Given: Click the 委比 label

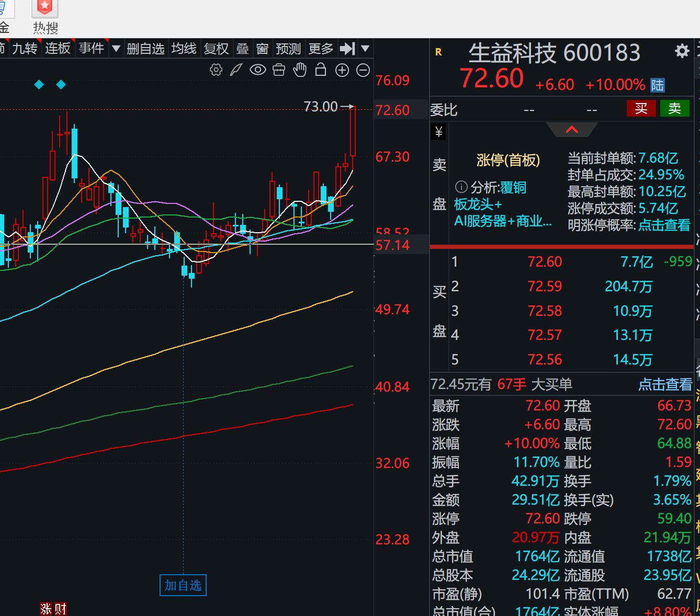Looking at the screenshot, I should pos(444,110).
